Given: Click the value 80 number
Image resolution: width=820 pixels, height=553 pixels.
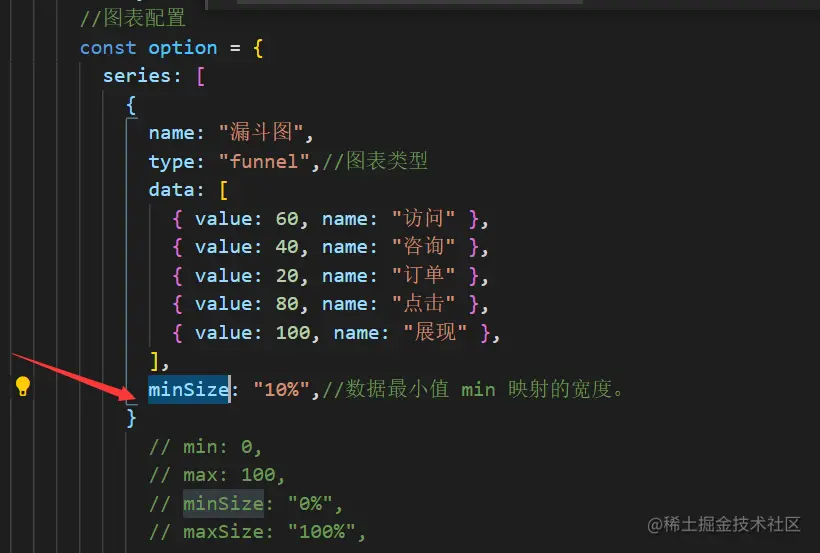Looking at the screenshot, I should point(287,304).
